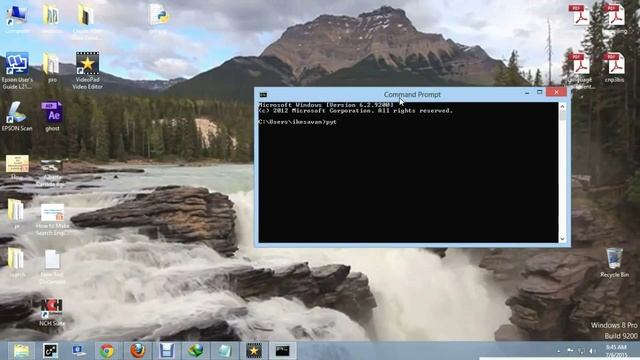
Task: Launch EPSON Scan shortcut
Action: (x=17, y=116)
